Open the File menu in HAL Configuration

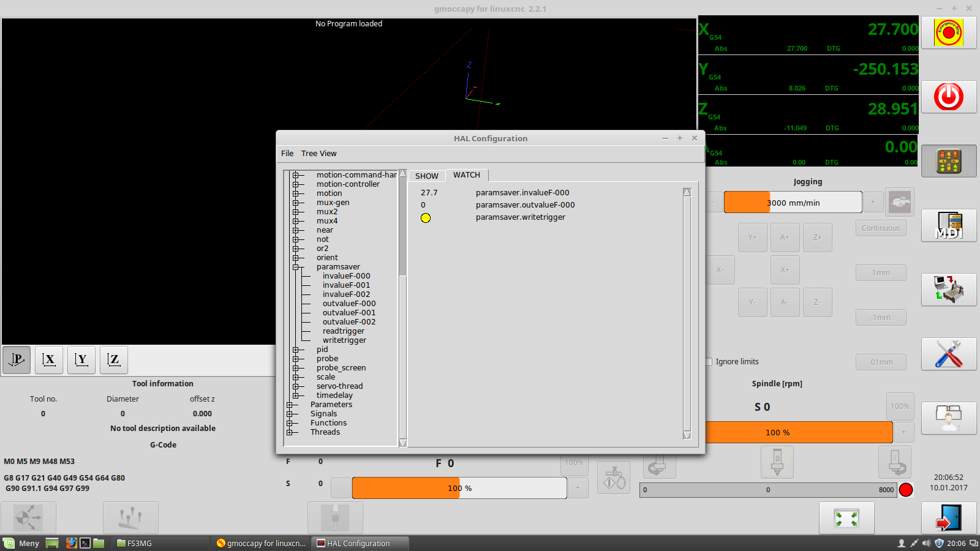click(x=287, y=154)
